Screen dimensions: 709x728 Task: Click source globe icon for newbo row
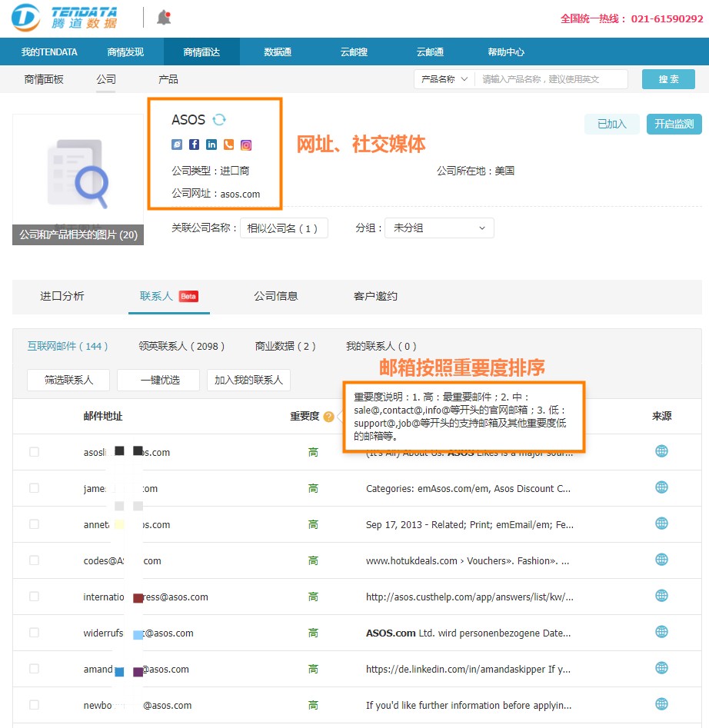(661, 704)
